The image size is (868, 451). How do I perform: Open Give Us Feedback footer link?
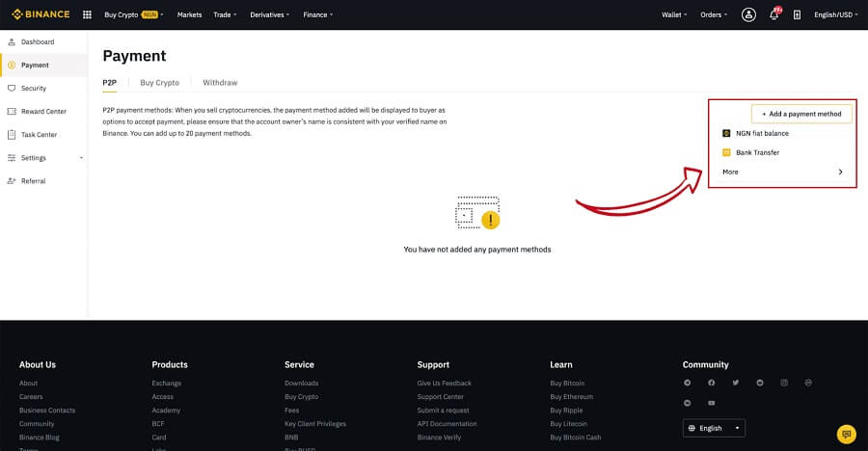click(x=445, y=383)
